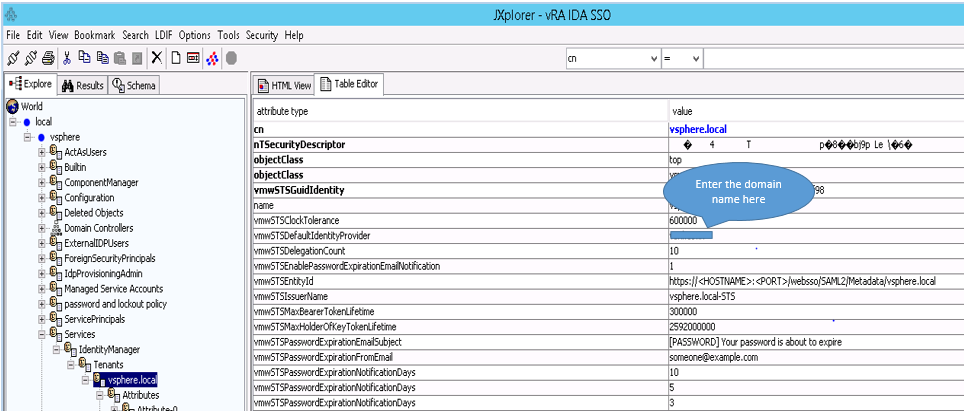Open the Tools menu

pos(228,36)
